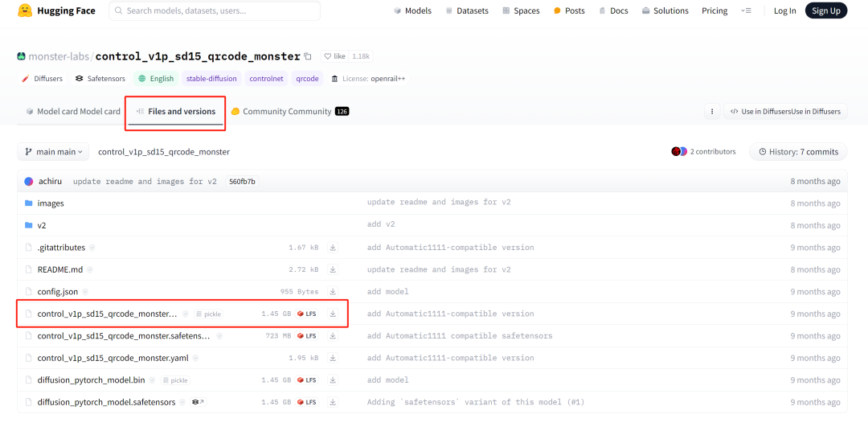Click Log In

point(784,10)
